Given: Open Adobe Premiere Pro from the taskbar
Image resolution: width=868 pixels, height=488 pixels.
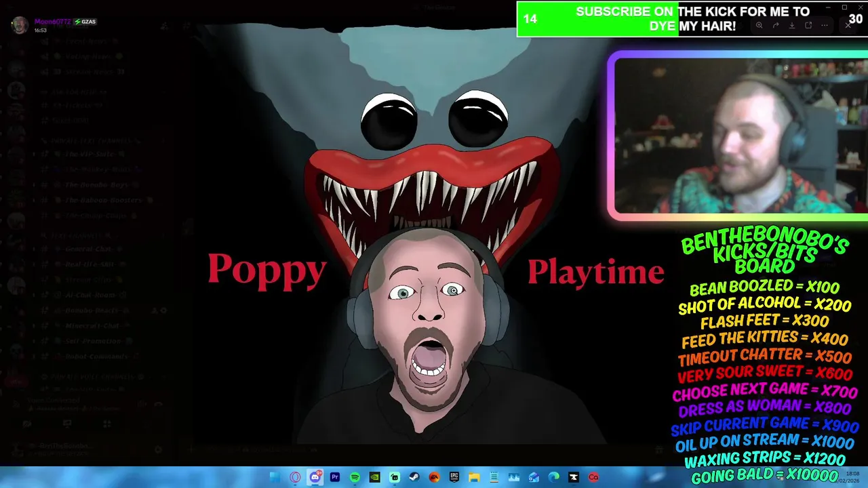Looking at the screenshot, I should coord(334,477).
